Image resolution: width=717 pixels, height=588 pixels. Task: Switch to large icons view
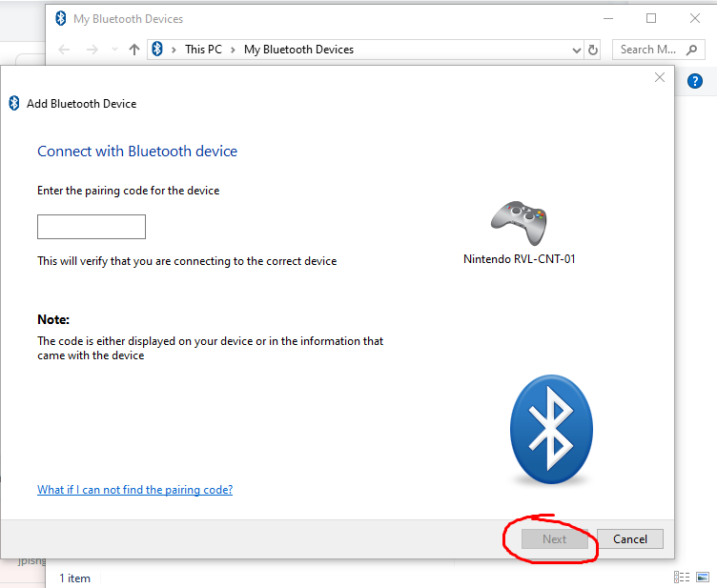[x=703, y=578]
